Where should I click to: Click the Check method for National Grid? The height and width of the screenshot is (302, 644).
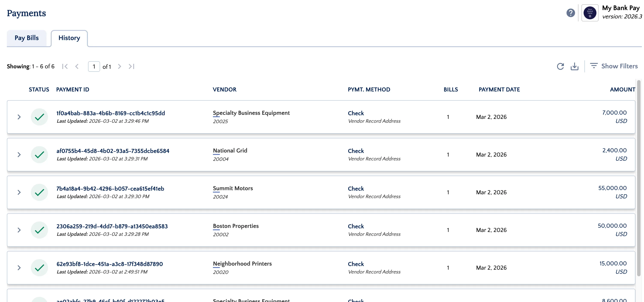tap(356, 151)
